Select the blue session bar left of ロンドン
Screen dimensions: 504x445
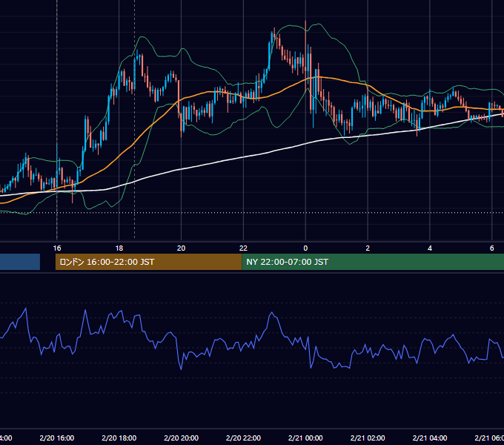pyautogui.click(x=20, y=262)
